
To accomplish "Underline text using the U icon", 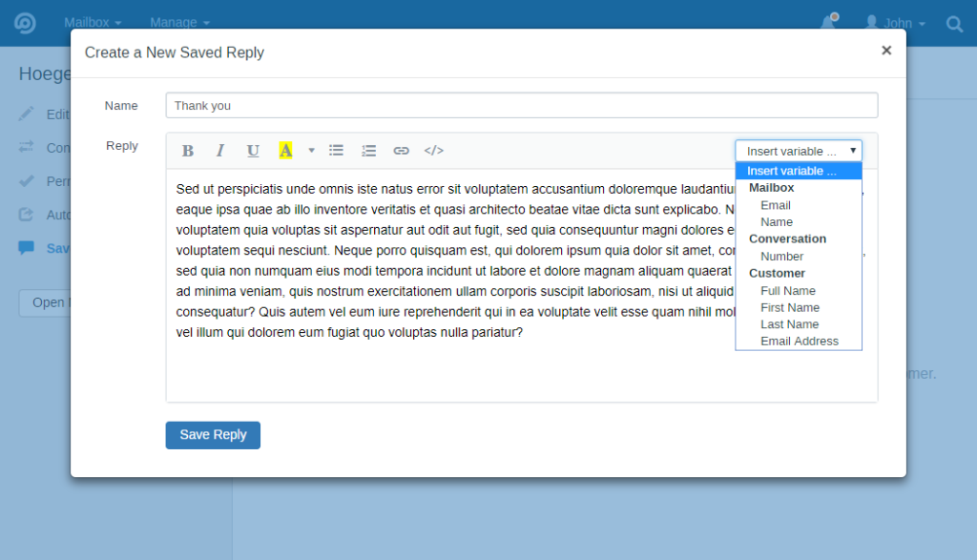I will point(253,150).
